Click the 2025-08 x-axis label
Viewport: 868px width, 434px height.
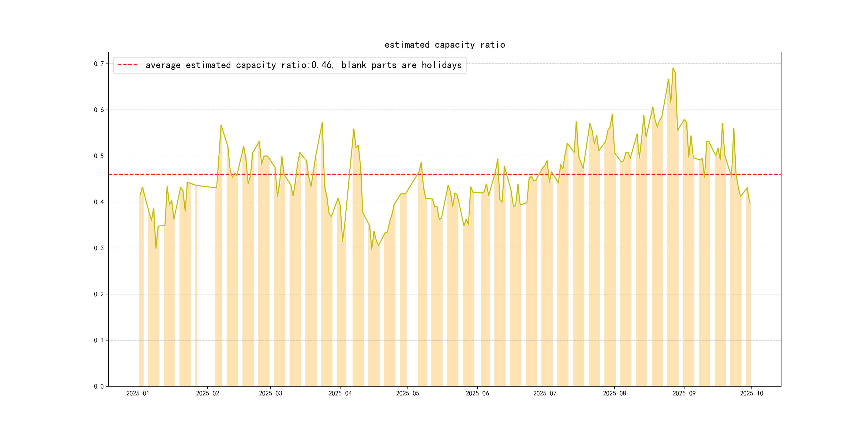[614, 393]
